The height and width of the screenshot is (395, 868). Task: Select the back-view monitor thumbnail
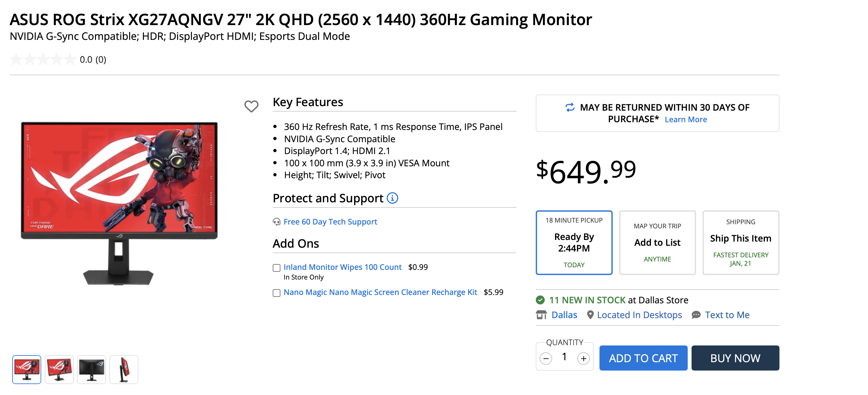click(x=91, y=369)
